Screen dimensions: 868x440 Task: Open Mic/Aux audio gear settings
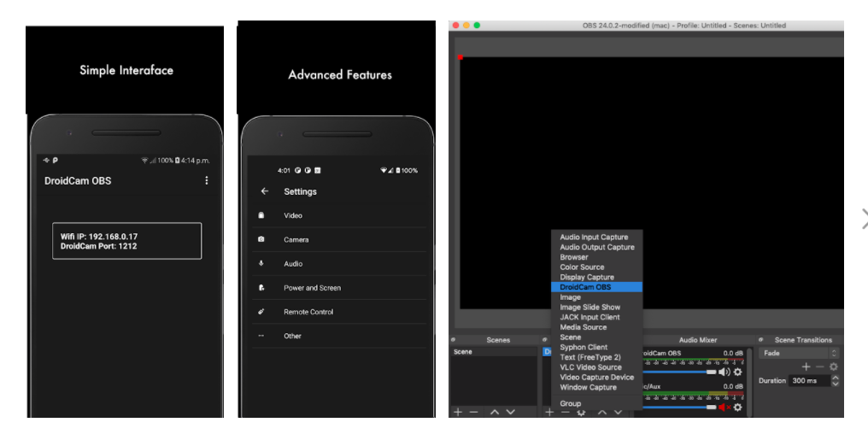(738, 408)
